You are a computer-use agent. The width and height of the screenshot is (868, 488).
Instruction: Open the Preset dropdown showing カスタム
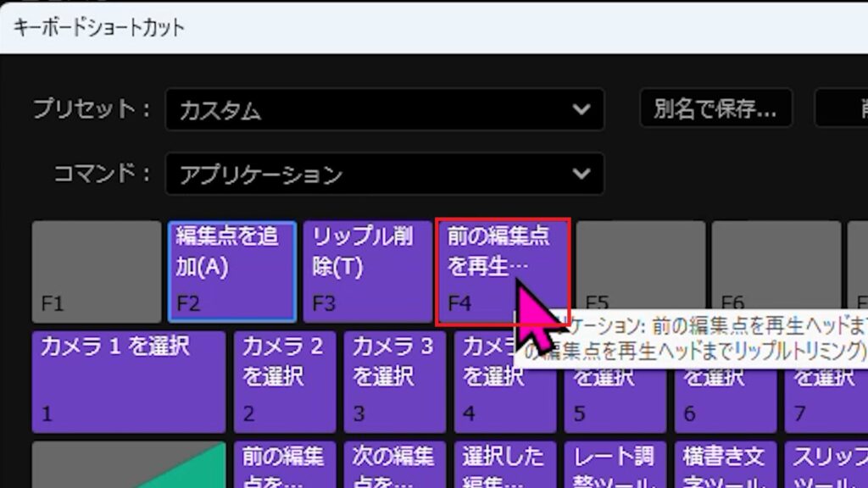[381, 110]
